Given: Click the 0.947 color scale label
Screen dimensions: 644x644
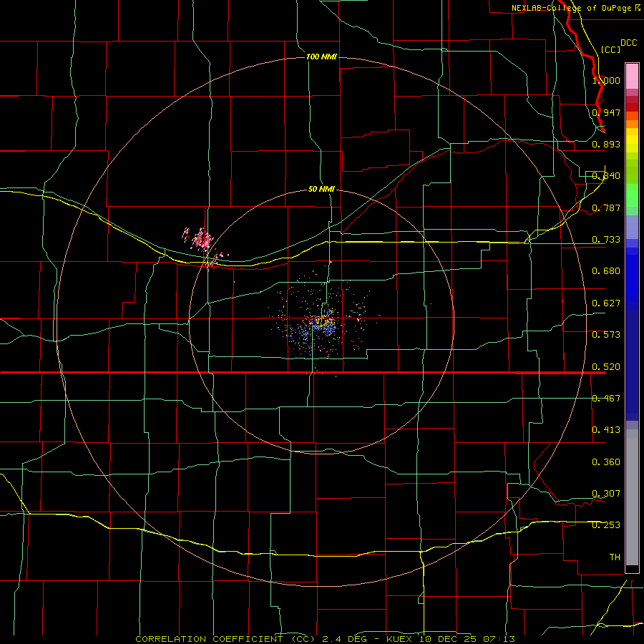Looking at the screenshot, I should click(x=606, y=112).
